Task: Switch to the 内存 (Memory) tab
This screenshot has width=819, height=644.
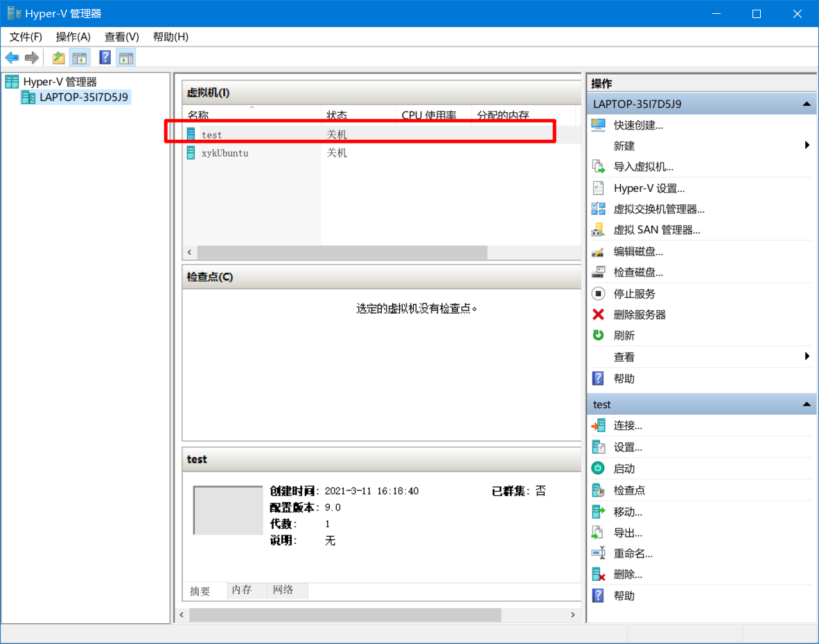Action: click(x=242, y=590)
